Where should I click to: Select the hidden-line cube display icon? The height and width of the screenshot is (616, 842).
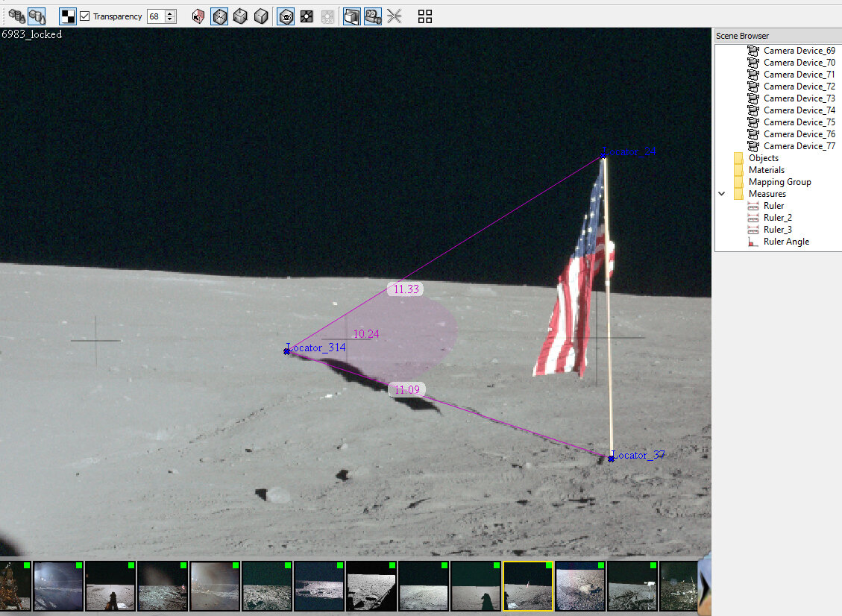[240, 16]
